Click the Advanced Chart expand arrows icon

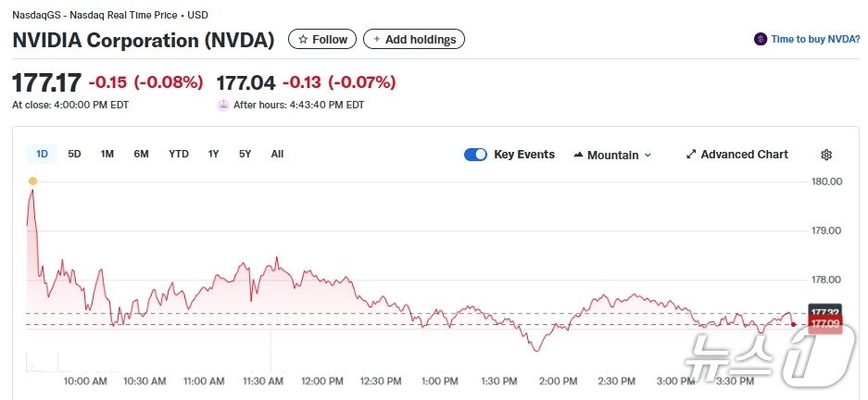click(x=690, y=155)
